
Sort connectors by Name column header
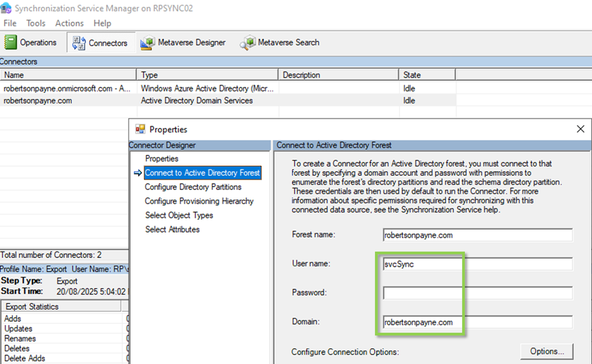coord(68,75)
